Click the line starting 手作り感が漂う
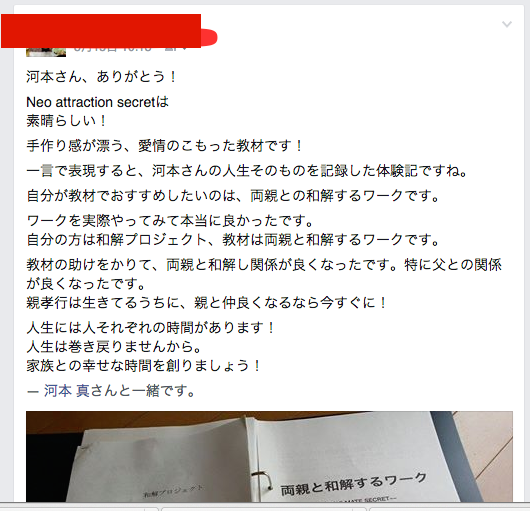Image resolution: width=530 pixels, height=511 pixels. (165, 146)
